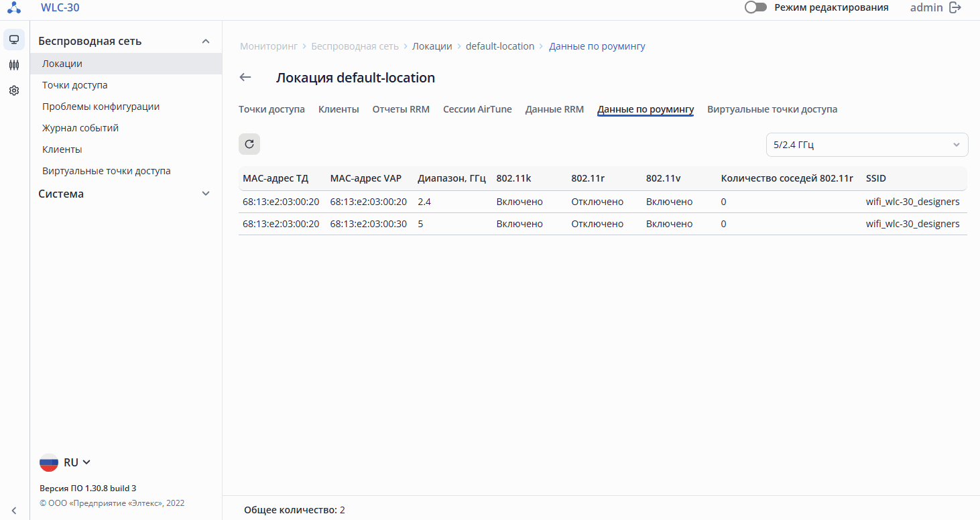
Task: Click the refresh table button
Action: [x=249, y=144]
